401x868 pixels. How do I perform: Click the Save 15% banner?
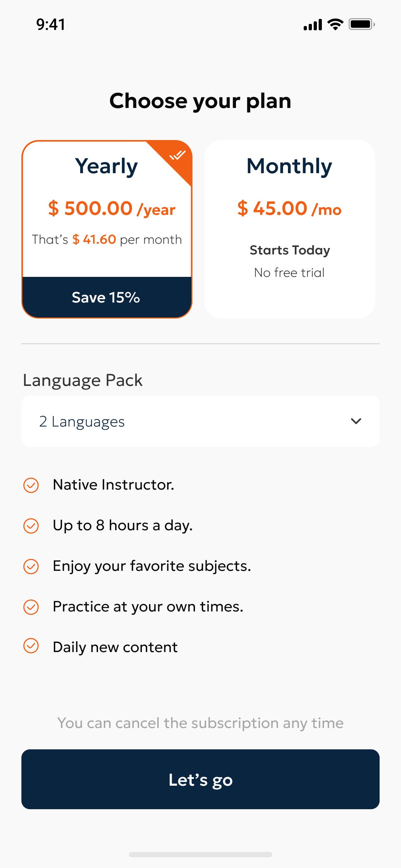[106, 297]
